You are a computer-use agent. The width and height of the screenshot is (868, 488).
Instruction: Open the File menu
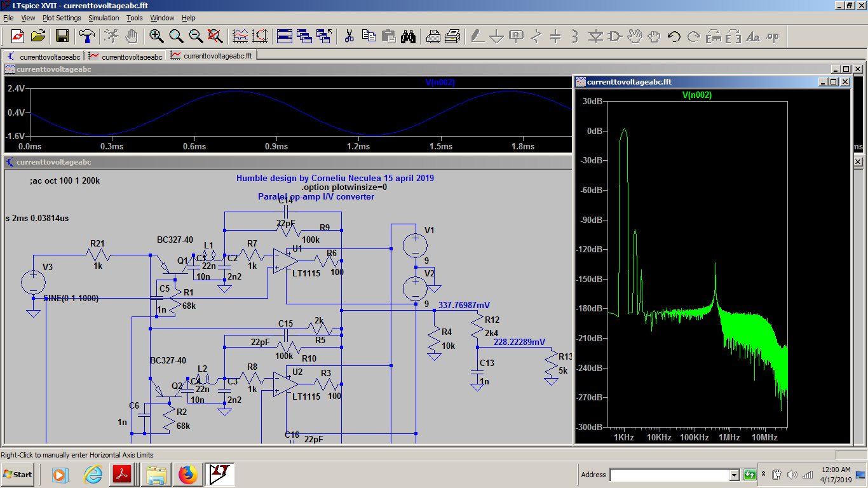pos(8,18)
